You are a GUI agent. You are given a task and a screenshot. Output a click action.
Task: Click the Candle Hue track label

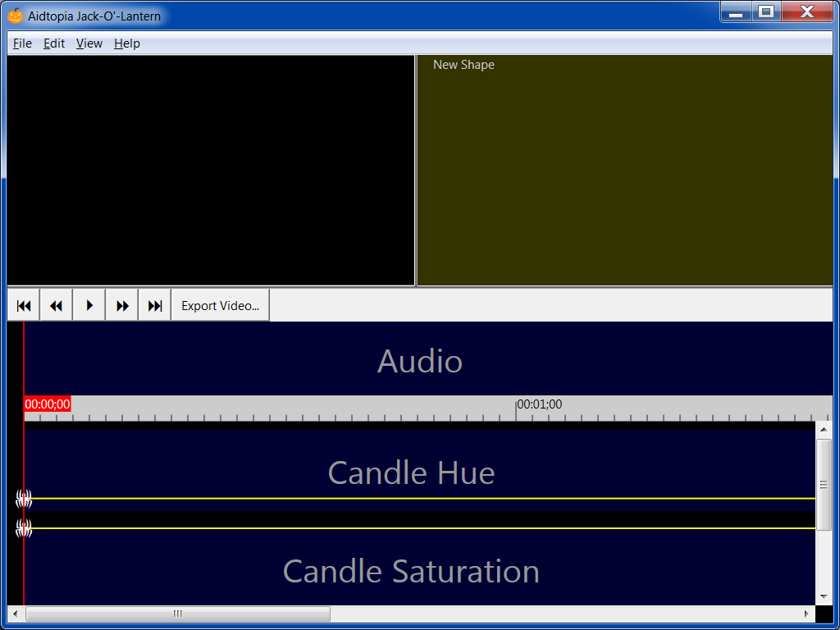point(411,472)
